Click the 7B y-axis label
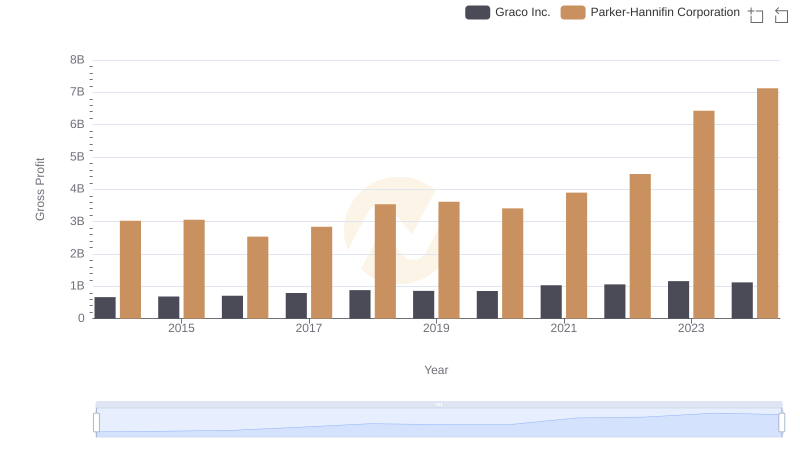800x461 pixels. click(x=77, y=92)
